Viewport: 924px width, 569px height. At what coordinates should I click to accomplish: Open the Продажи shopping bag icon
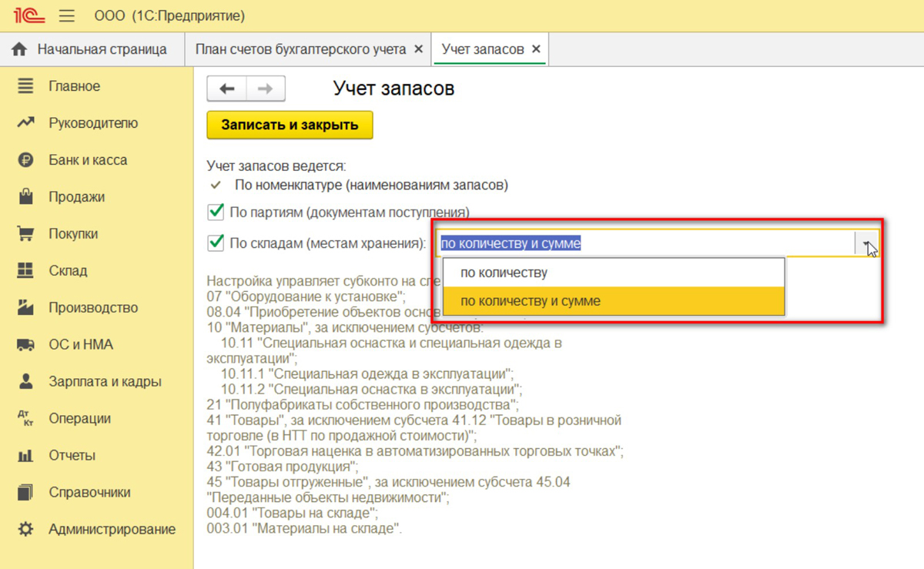25,197
